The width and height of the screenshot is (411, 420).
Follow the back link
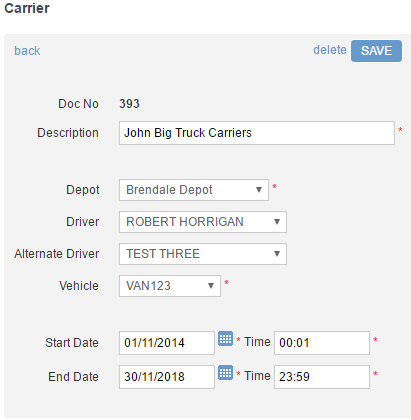27,51
